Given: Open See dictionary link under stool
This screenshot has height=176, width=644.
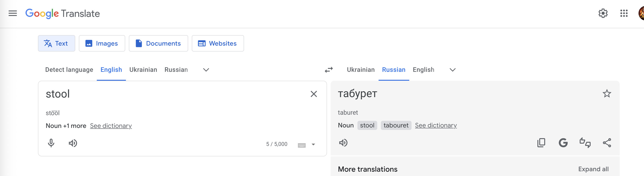Looking at the screenshot, I should [111, 126].
